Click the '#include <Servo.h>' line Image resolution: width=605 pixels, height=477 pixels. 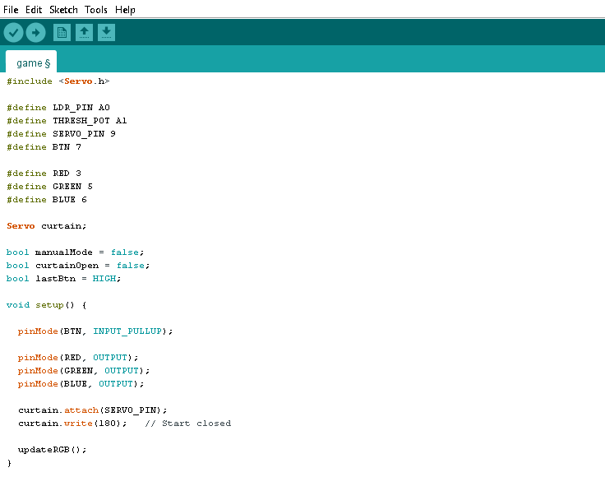pyautogui.click(x=58, y=81)
